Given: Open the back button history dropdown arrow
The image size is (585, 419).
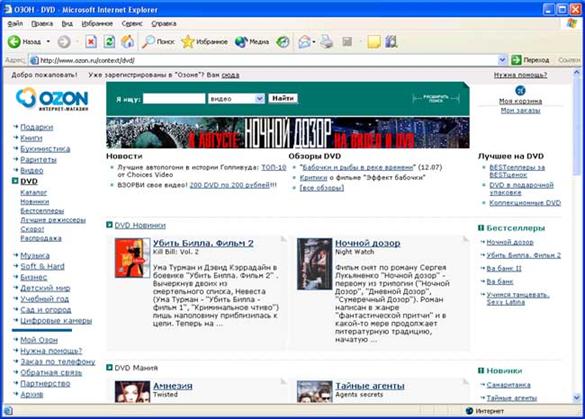Looking at the screenshot, I should click(48, 41).
